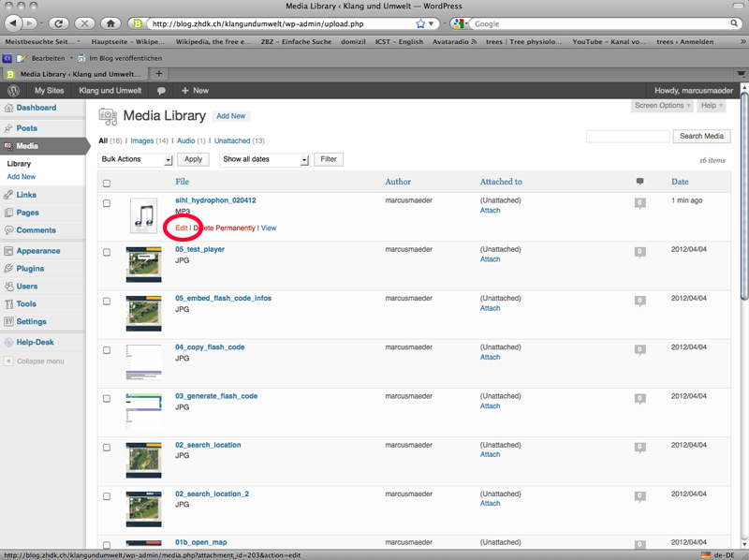Go to browser home page icon

coord(111,22)
